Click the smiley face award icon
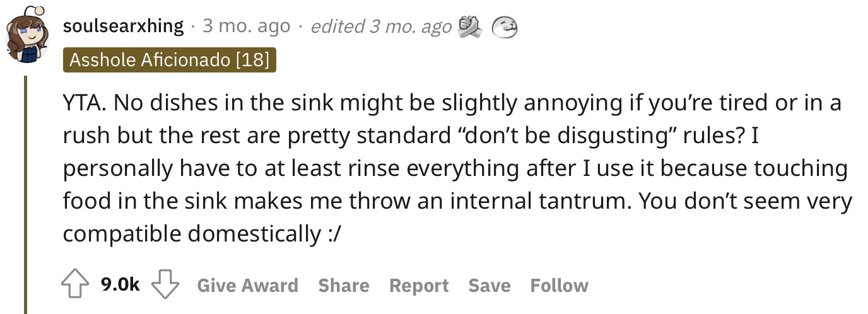This screenshot has height=314, width=868. tap(505, 27)
